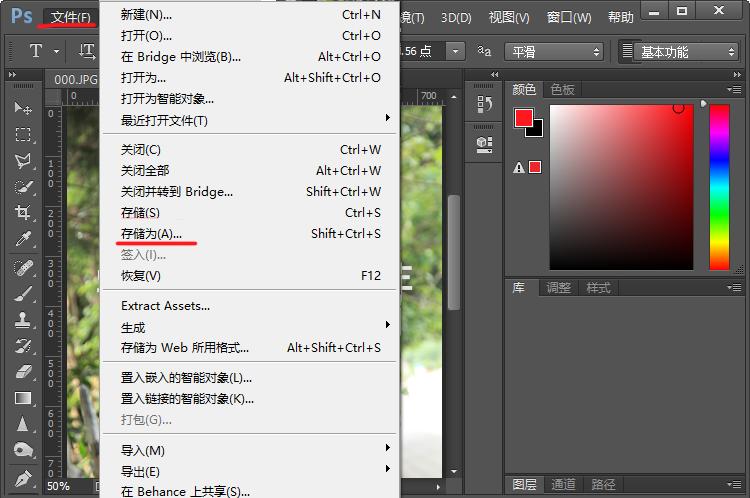Screen dimensions: 750x498
Task: Select the 000.JPG document tab
Action: (x=74, y=79)
